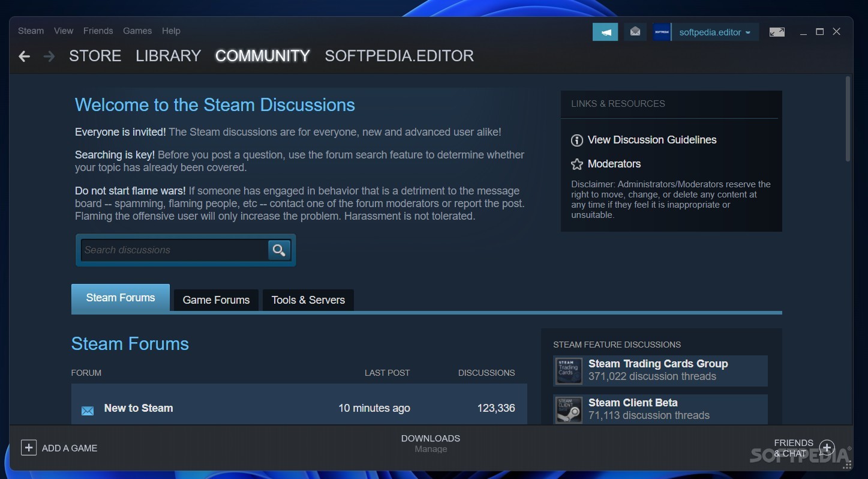The image size is (868, 479).
Task: Click the back navigation arrow
Action: pyautogui.click(x=24, y=56)
